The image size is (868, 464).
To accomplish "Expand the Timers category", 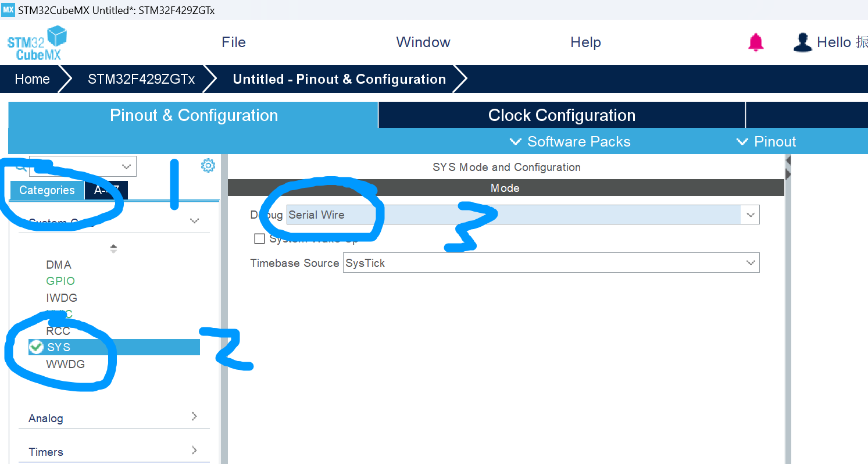I will 114,451.
